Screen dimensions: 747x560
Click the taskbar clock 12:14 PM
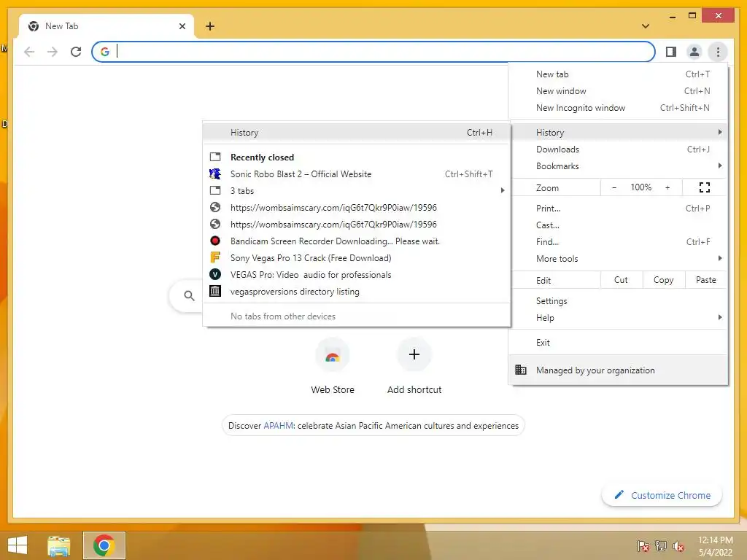(716, 540)
